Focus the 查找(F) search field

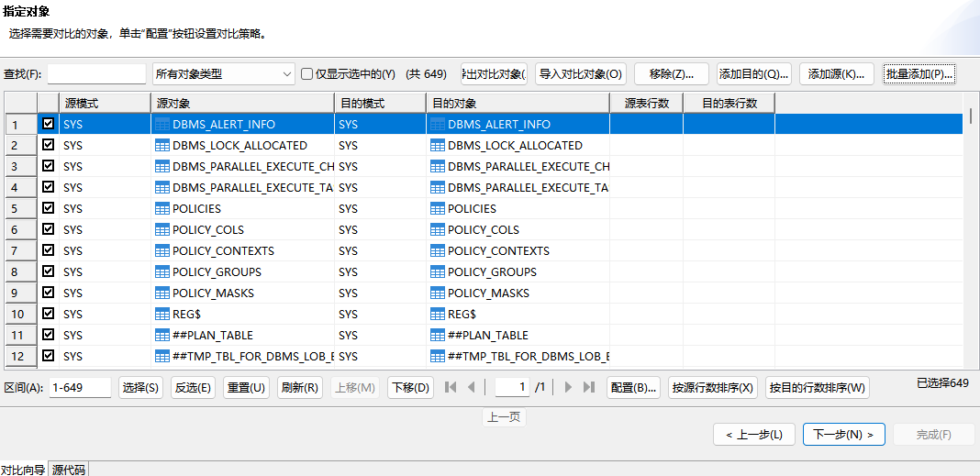(96, 74)
